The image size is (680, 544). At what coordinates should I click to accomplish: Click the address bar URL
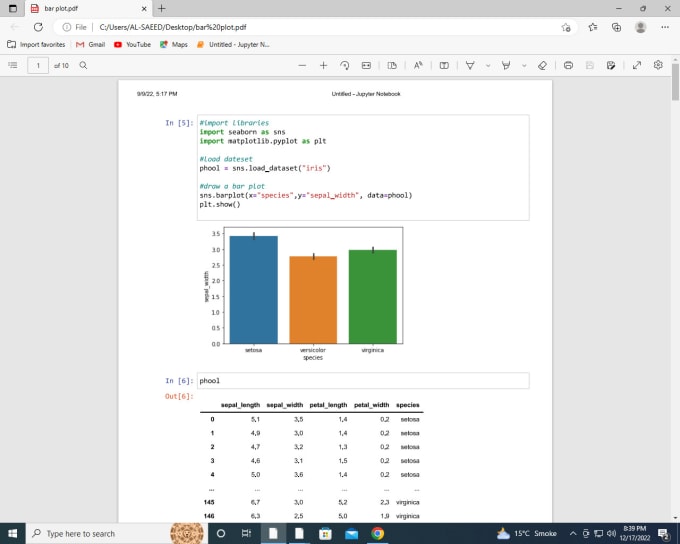(173, 27)
